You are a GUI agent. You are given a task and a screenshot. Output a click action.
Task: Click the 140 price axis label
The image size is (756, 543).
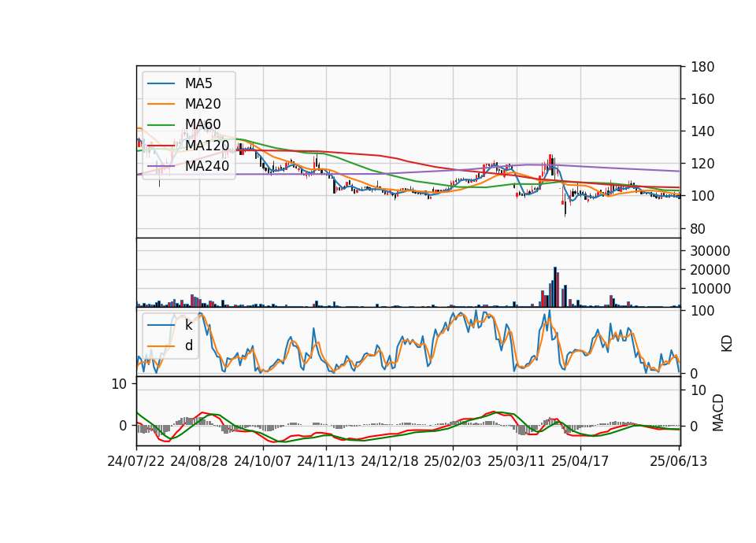click(702, 131)
